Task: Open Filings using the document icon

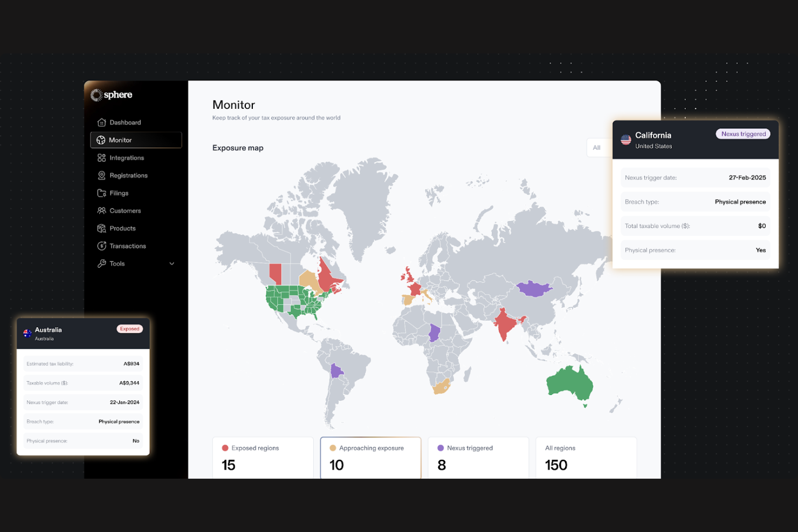Action: click(101, 192)
